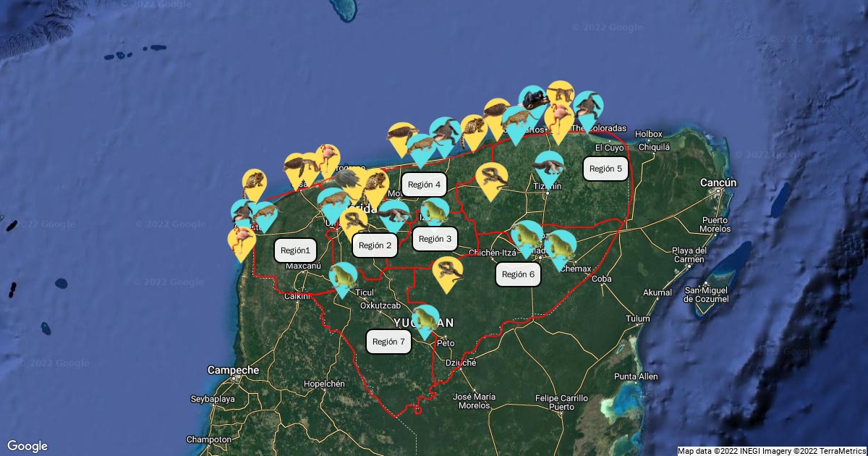The height and width of the screenshot is (456, 868).
Task: Open the Región1 label
Action: pyautogui.click(x=295, y=250)
